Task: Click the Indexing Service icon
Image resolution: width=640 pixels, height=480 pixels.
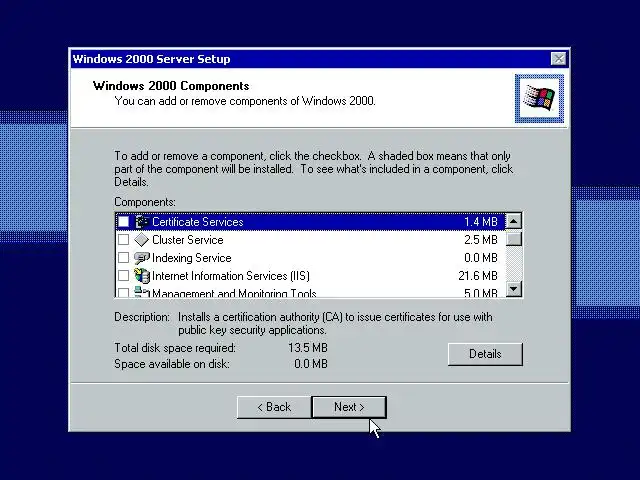Action: tap(141, 258)
